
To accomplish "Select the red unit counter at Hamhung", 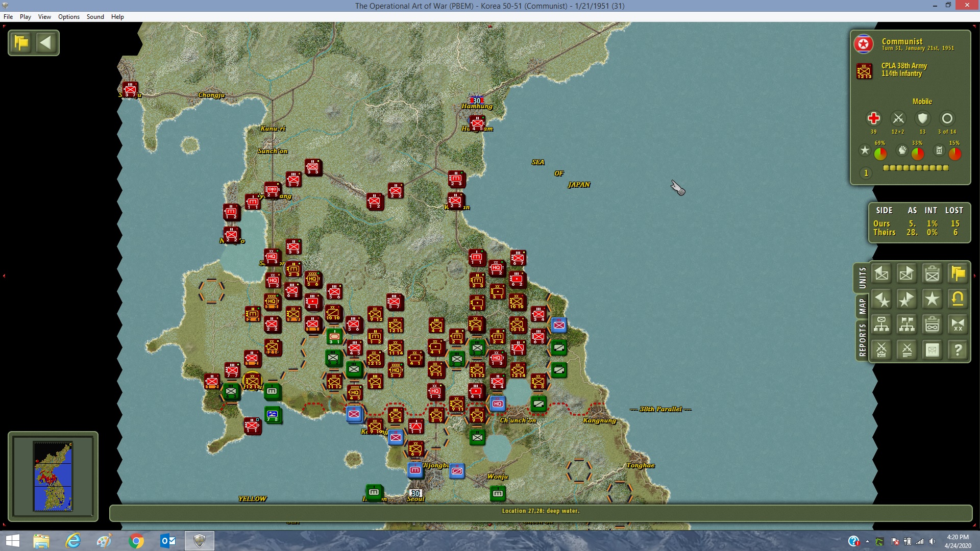I will (477, 123).
